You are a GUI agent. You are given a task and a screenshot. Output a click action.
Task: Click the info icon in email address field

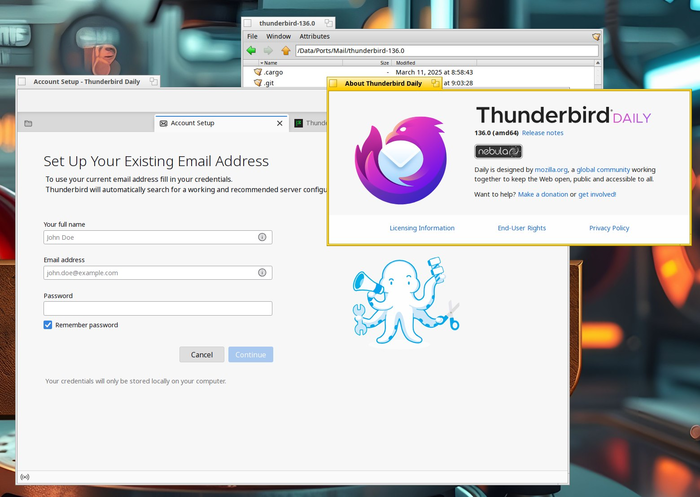pos(262,272)
